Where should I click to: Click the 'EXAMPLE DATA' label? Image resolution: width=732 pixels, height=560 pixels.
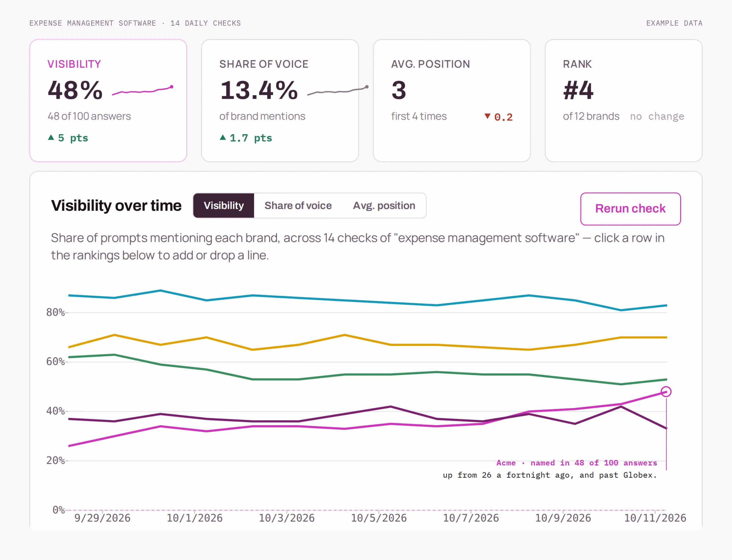[674, 23]
